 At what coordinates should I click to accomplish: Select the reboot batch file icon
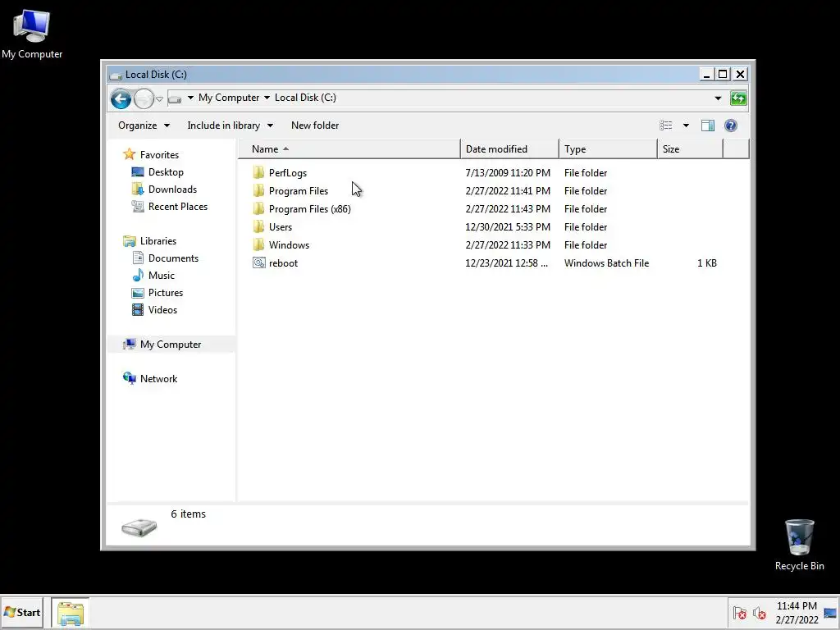click(x=258, y=263)
